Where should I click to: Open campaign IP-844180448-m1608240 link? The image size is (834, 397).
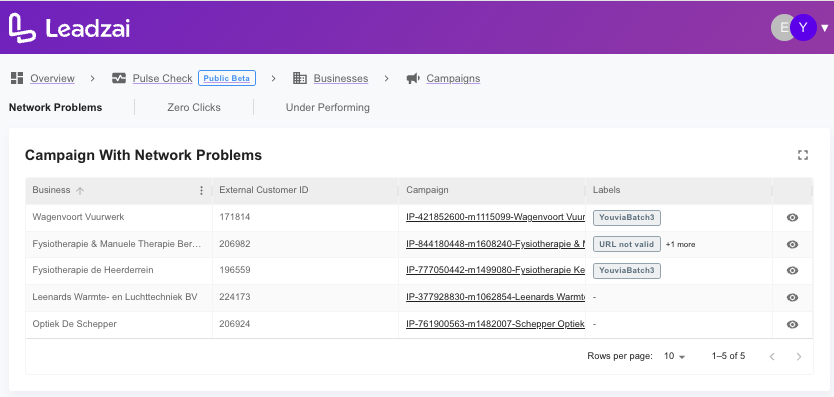point(496,244)
